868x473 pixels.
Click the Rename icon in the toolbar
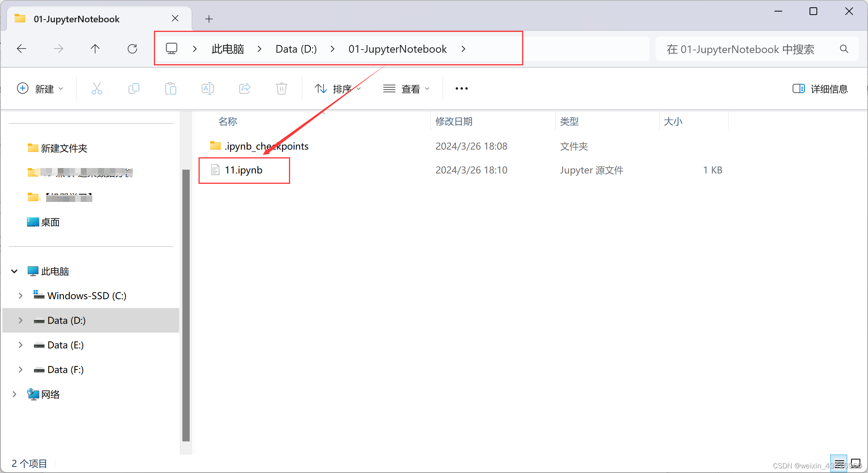(x=208, y=89)
